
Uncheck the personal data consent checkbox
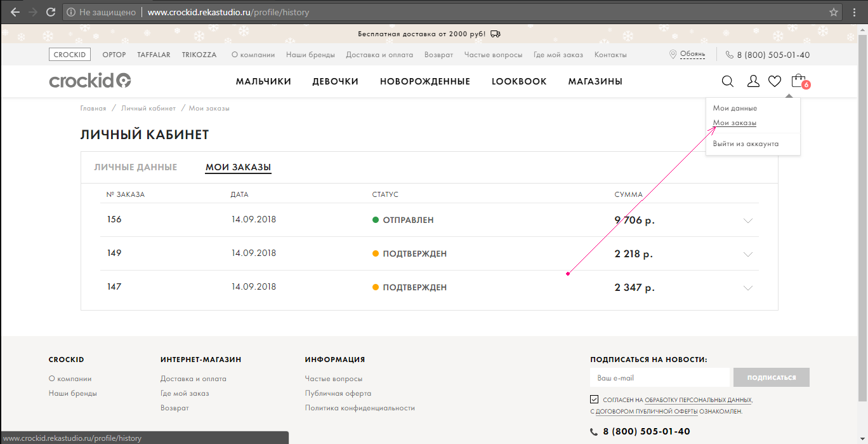[x=594, y=400]
